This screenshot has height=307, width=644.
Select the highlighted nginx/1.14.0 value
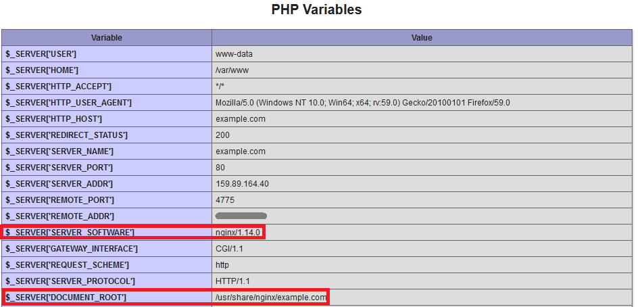point(237,233)
